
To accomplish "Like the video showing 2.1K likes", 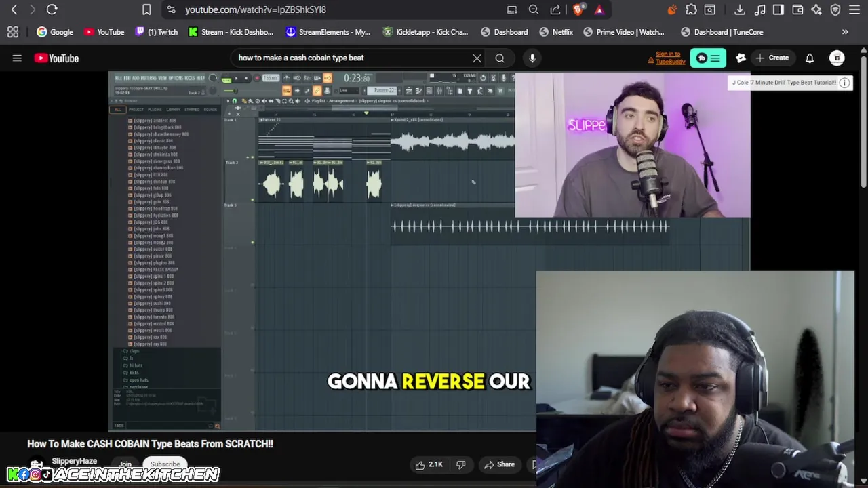I will click(x=429, y=464).
